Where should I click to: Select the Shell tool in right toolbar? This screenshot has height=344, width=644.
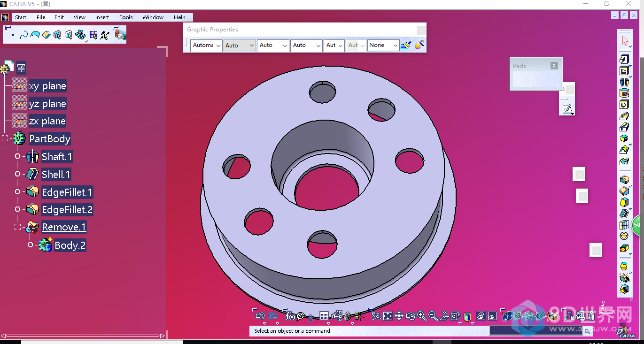(624, 214)
